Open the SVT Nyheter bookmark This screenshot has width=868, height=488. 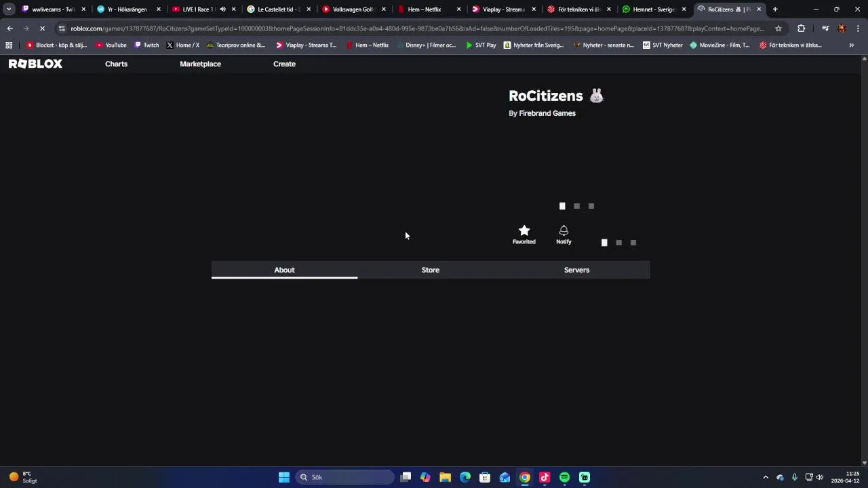tap(663, 45)
